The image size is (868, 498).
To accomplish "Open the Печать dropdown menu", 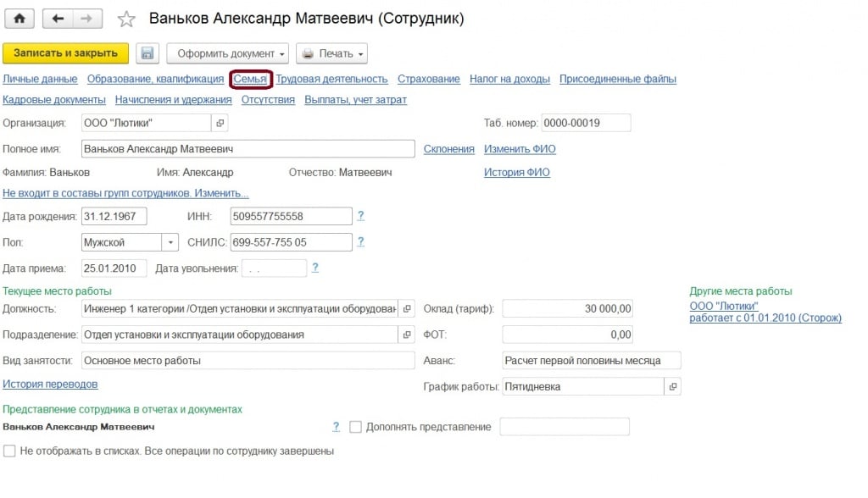I will click(x=331, y=53).
